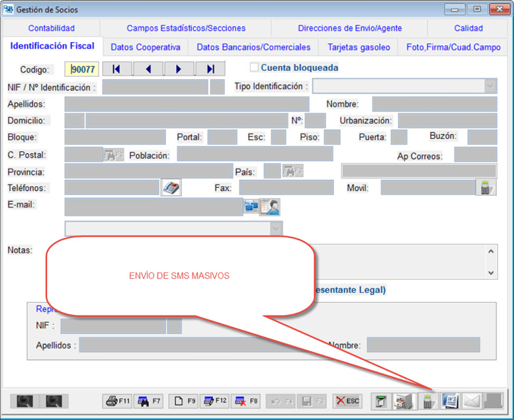
Task: Jump to the last record button
Action: click(x=210, y=69)
